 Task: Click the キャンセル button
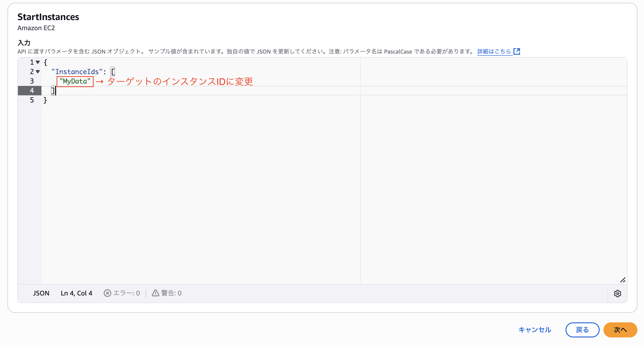click(534, 329)
